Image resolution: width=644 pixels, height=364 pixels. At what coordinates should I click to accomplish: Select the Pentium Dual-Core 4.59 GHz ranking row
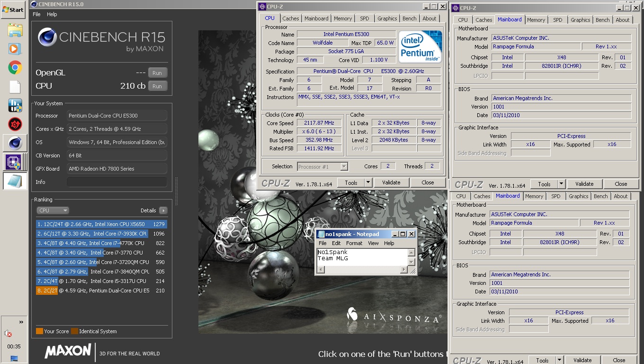101,291
